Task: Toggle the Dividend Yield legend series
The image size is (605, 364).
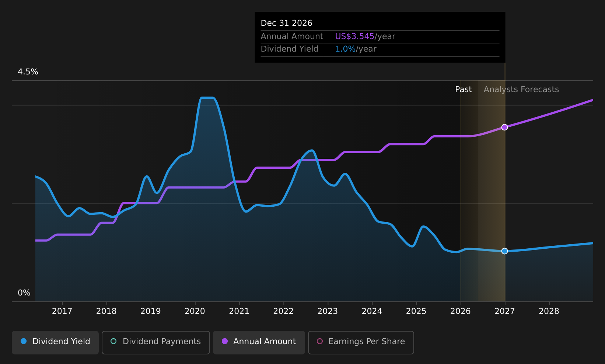Action: click(55, 342)
